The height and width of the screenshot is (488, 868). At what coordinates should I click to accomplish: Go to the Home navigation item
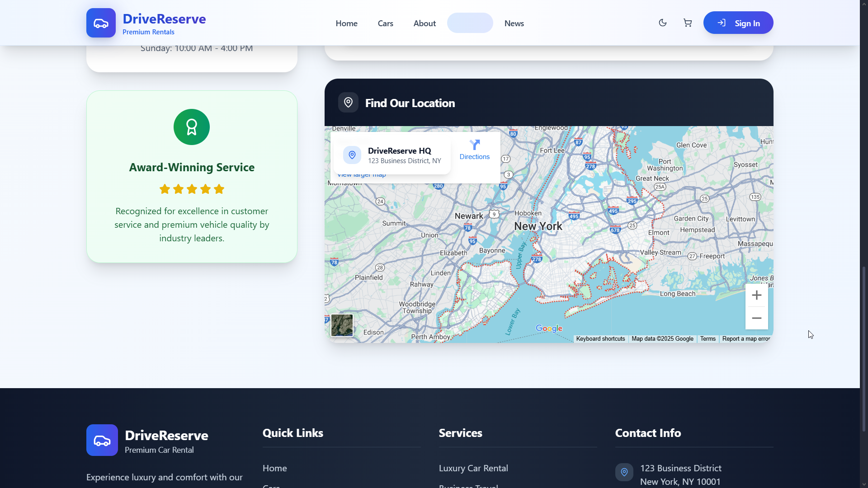346,23
